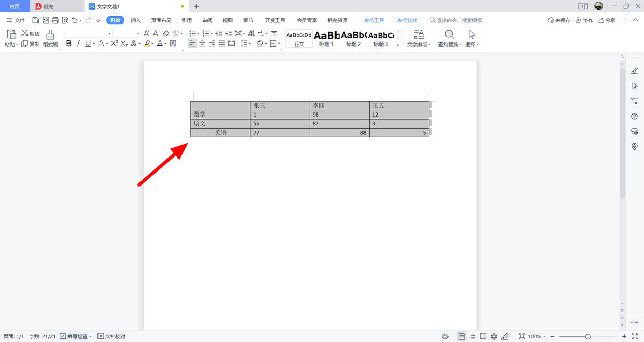Click the Cut (剪切) scissors button
This screenshot has height=342, width=644.
[x=30, y=33]
